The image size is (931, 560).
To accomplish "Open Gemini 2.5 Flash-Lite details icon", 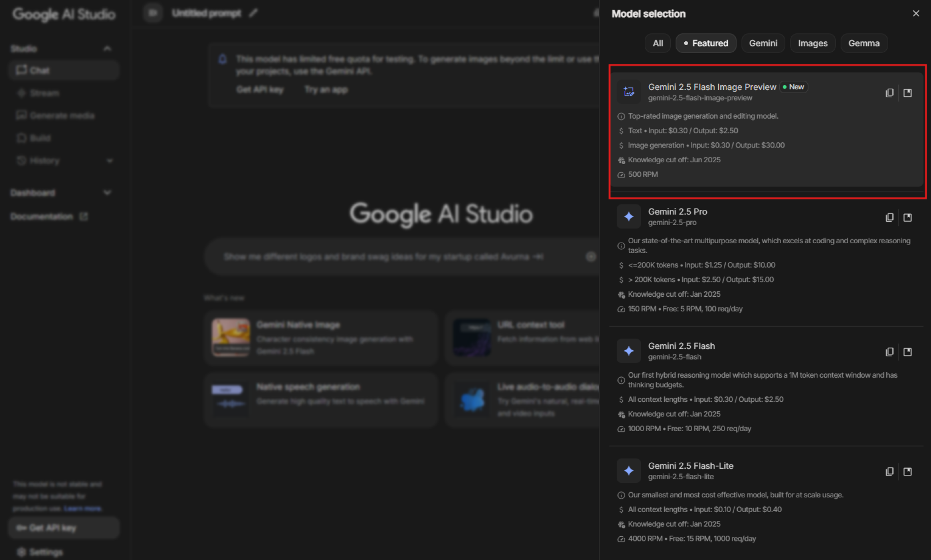I will click(907, 471).
